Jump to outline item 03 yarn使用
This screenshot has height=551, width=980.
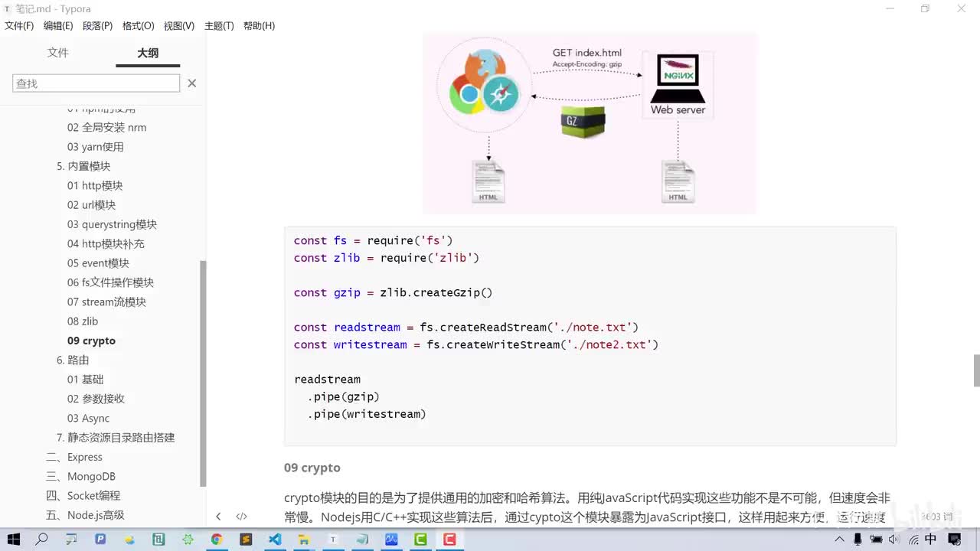coord(95,147)
